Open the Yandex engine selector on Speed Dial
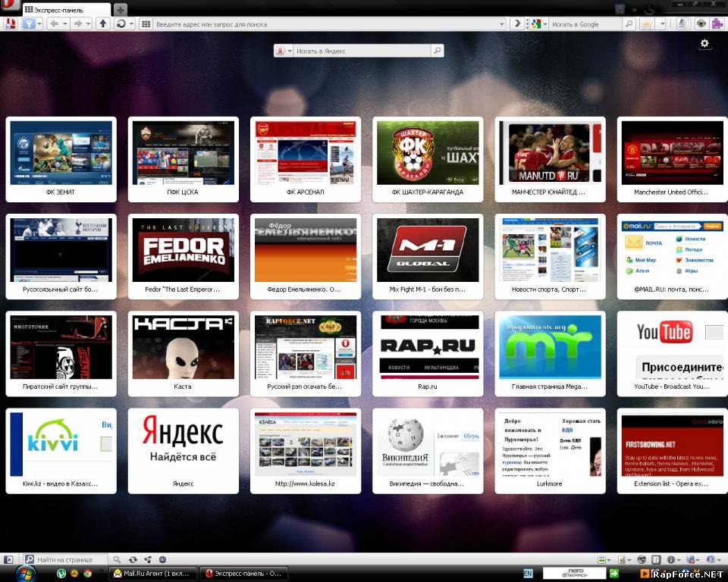Screen dimensions: 728x582 (284, 51)
